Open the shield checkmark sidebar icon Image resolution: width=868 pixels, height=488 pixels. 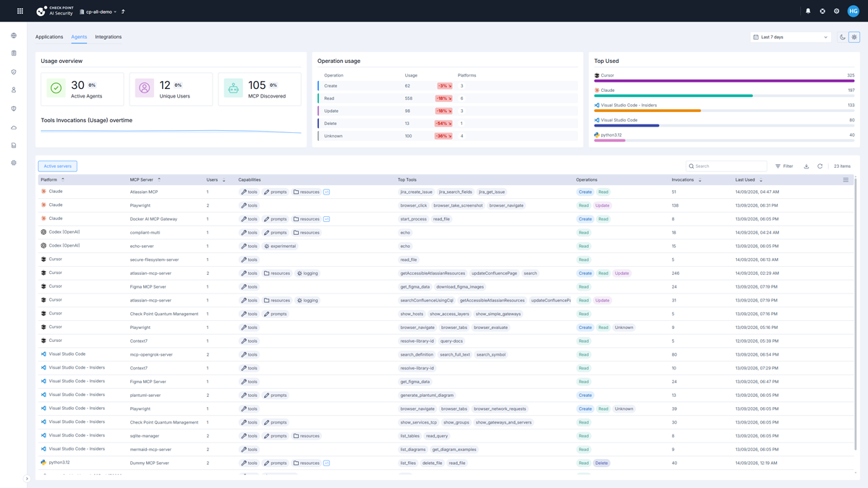[14, 72]
